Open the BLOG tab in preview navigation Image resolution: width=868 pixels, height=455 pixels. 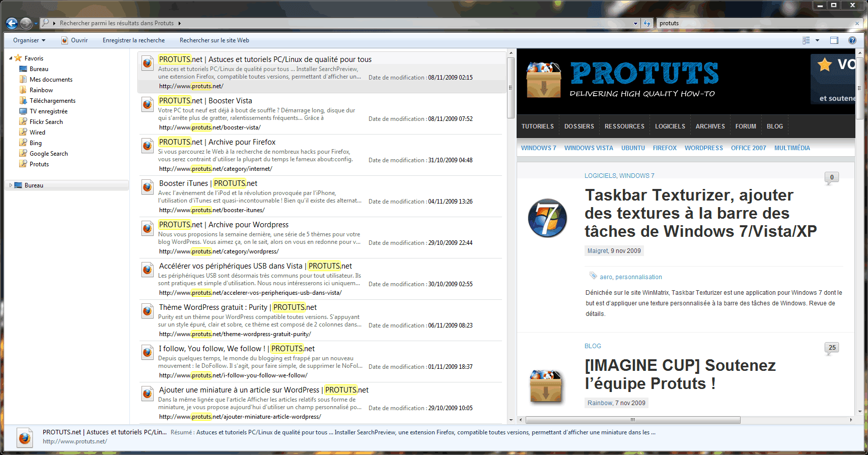tap(775, 126)
